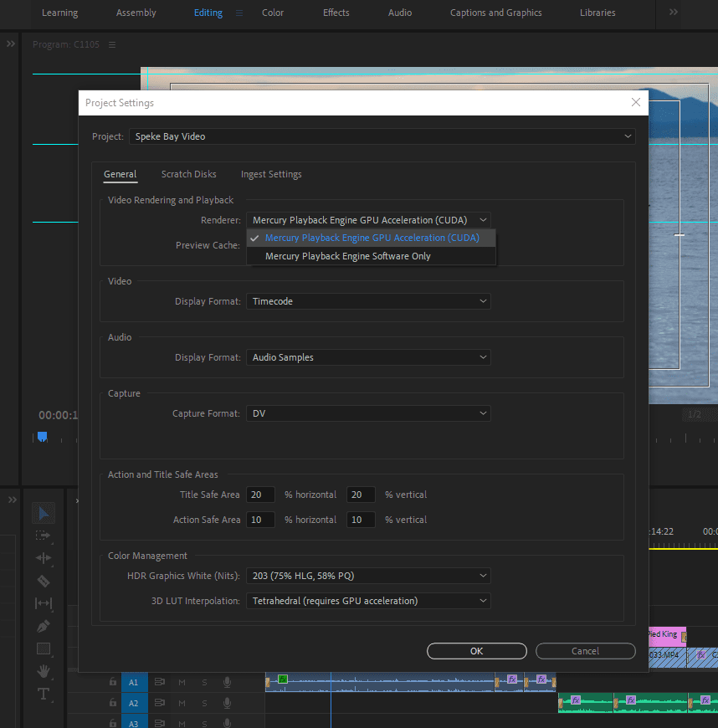This screenshot has height=728, width=718.
Task: Open Video Display Format dropdown Timecode
Action: (368, 301)
